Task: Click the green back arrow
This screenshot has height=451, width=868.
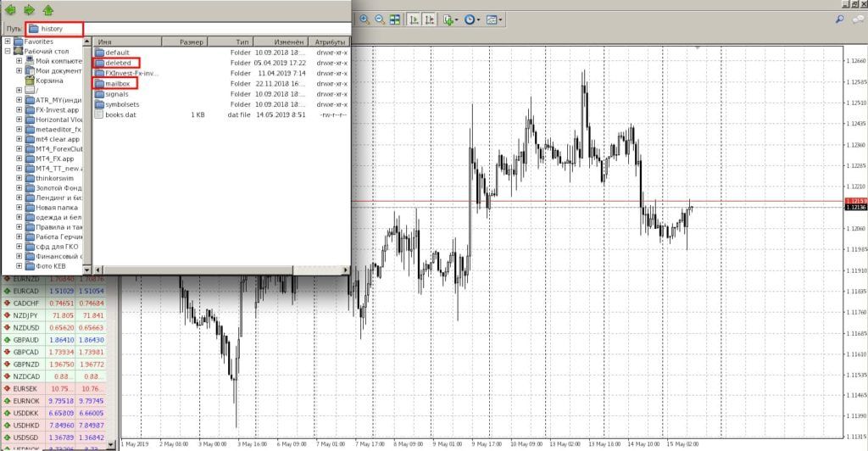Action: tap(11, 10)
